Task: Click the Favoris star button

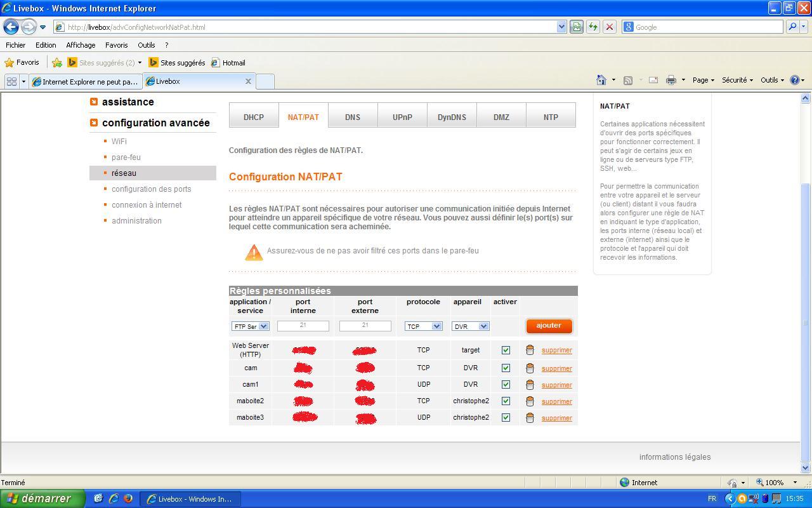Action: click(22, 62)
